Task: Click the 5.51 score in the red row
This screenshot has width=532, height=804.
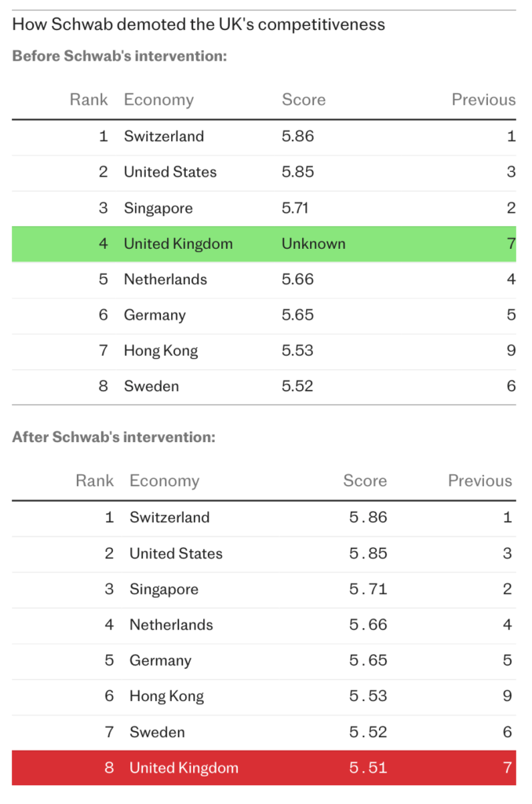Action: coord(368,768)
